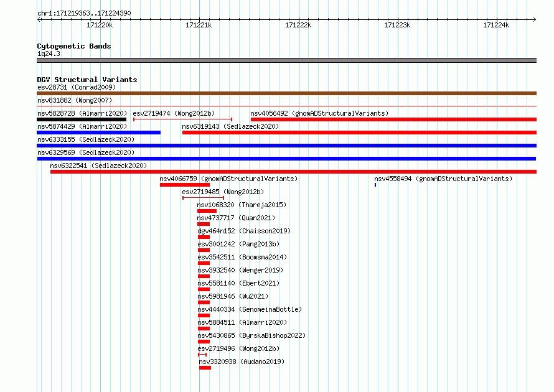Click the red esv3542511 variant bar
Viewport: 554px width, 392px height.
coord(204,263)
